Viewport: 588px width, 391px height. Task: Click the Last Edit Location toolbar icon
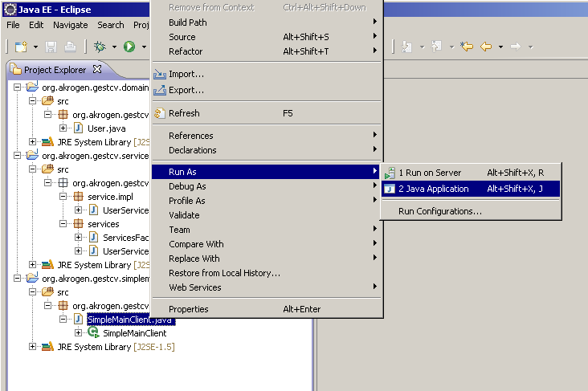[x=467, y=47]
